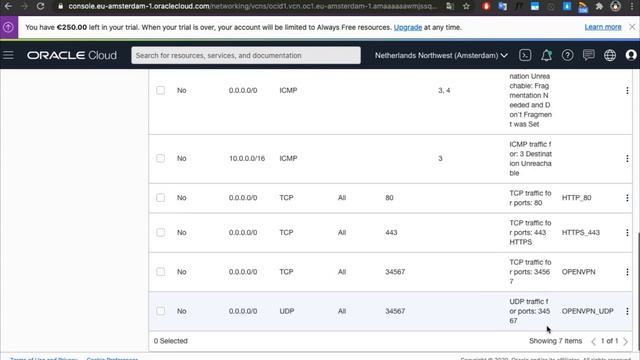The width and height of the screenshot is (640, 360).
Task: Select checkbox for OPENVPN_UDP rule
Action: click(x=160, y=311)
